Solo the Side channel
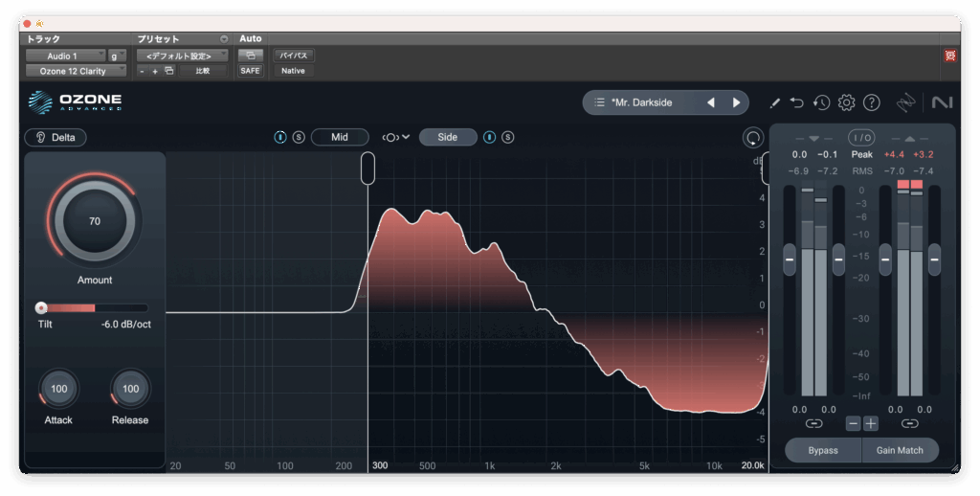 [x=507, y=137]
